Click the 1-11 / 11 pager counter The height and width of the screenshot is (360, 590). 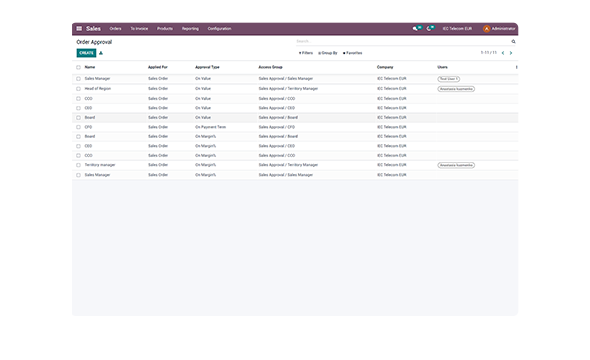[488, 53]
